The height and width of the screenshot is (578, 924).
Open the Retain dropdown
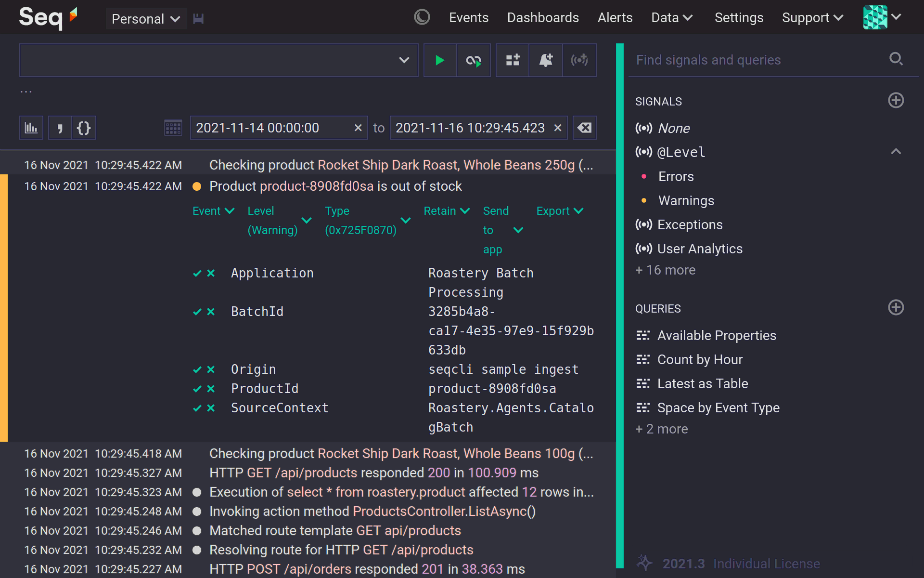click(x=447, y=211)
